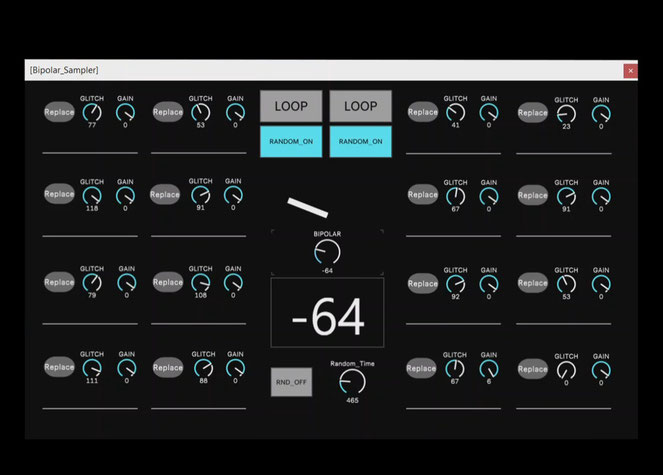Click the Gain knob showing value 6
Viewport: 663px width, 475px height.
(489, 369)
